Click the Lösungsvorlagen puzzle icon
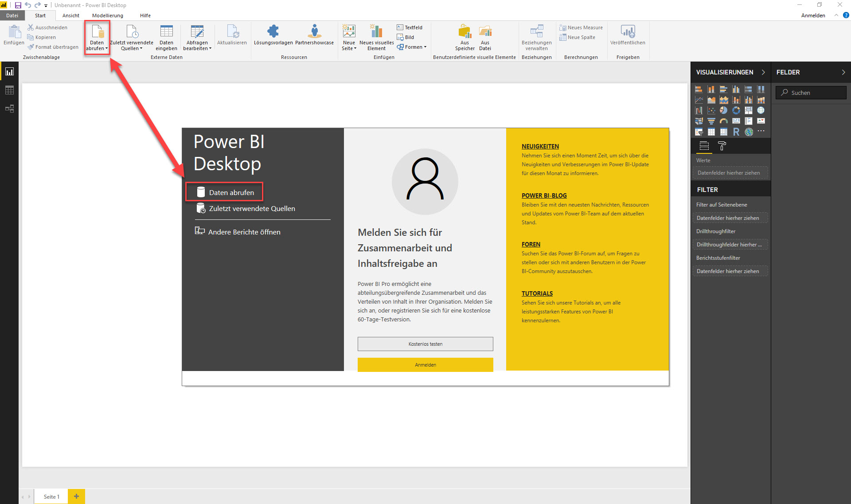The image size is (851, 504). (x=273, y=31)
